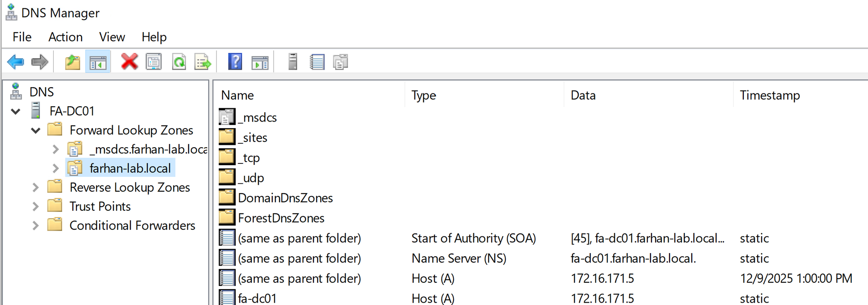Open the Action menu
Screen dimensions: 868x305
[65, 37]
